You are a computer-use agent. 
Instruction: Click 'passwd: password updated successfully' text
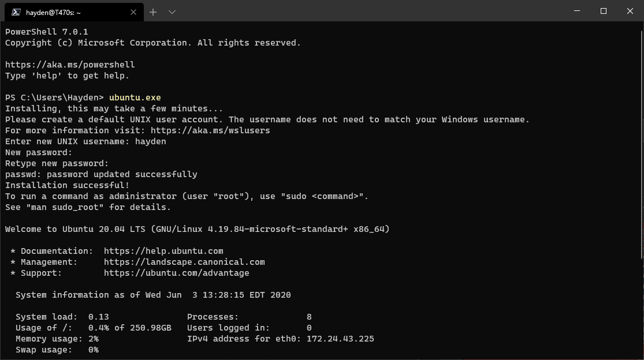coord(101,174)
